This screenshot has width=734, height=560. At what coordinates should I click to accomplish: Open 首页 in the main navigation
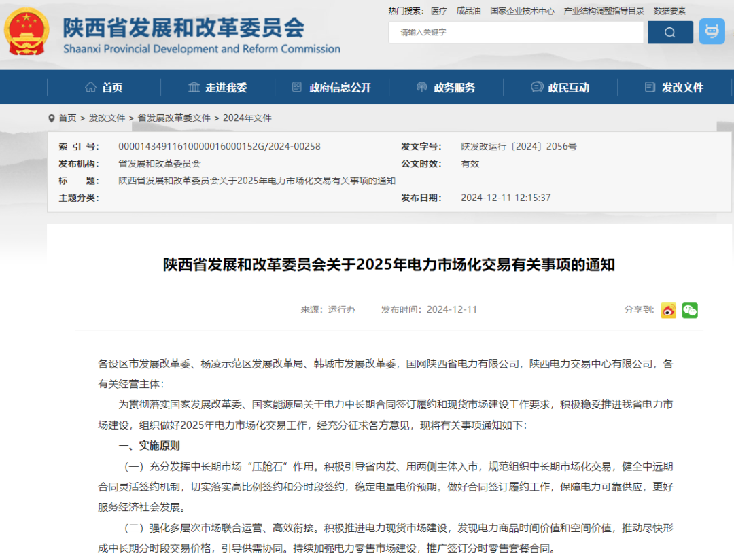coord(112,88)
